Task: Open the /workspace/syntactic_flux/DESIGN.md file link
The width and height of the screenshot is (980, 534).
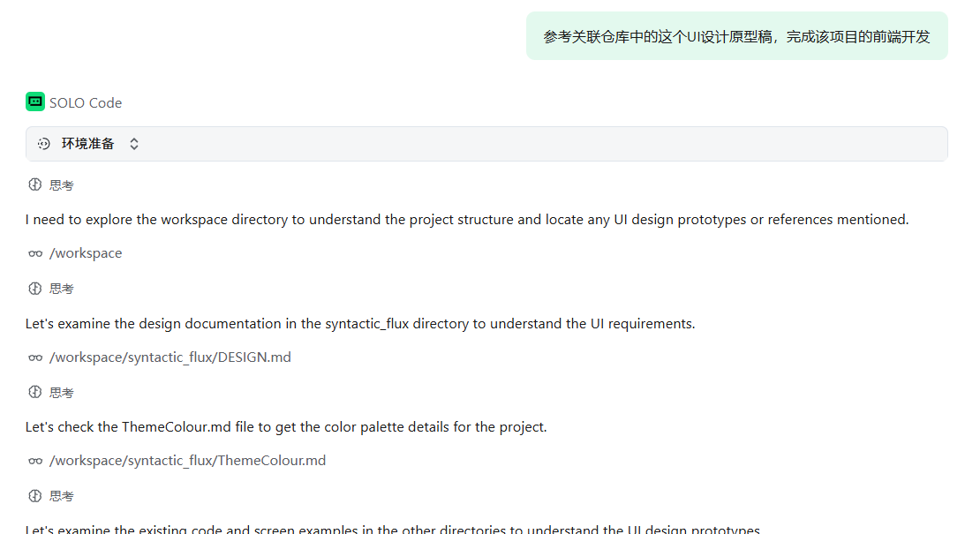Action: click(x=170, y=357)
